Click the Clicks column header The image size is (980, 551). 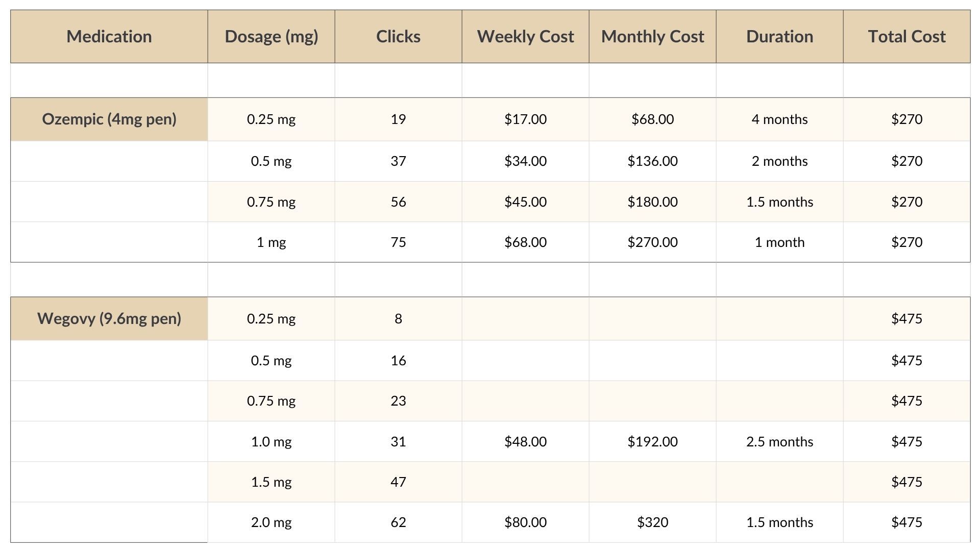398,36
